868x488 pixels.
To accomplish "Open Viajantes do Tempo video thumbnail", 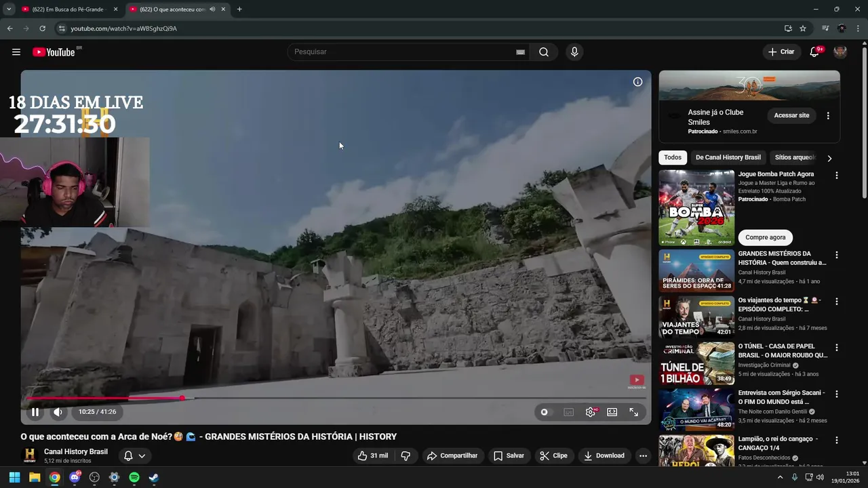I will tap(696, 317).
